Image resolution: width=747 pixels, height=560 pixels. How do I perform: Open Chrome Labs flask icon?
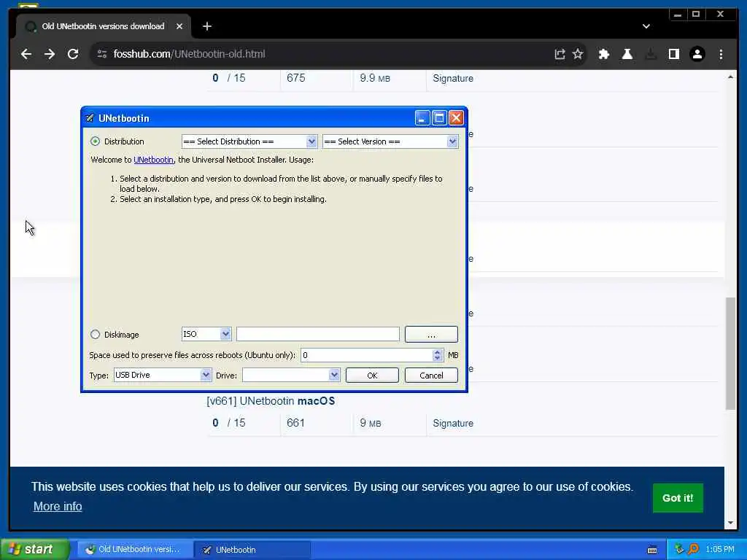click(x=627, y=54)
